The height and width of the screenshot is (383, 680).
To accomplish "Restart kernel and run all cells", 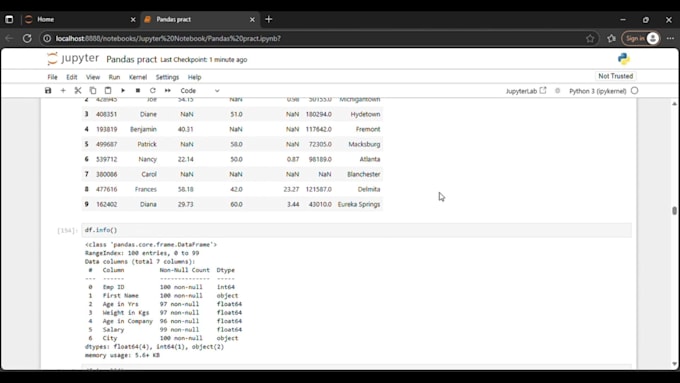I will (168, 91).
